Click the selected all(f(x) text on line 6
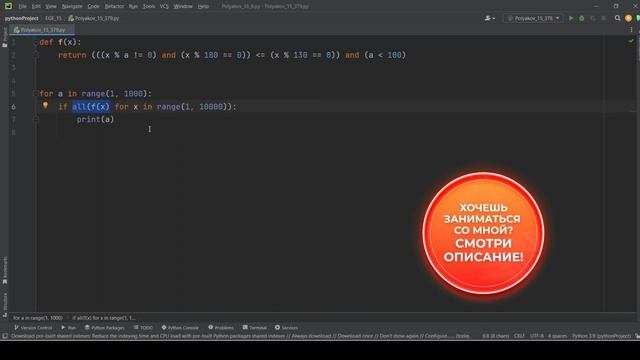 click(91, 107)
